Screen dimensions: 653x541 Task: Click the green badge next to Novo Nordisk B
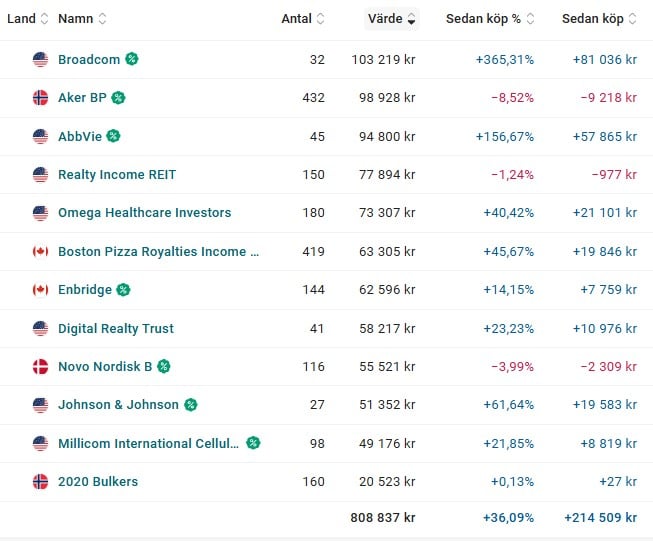163,366
